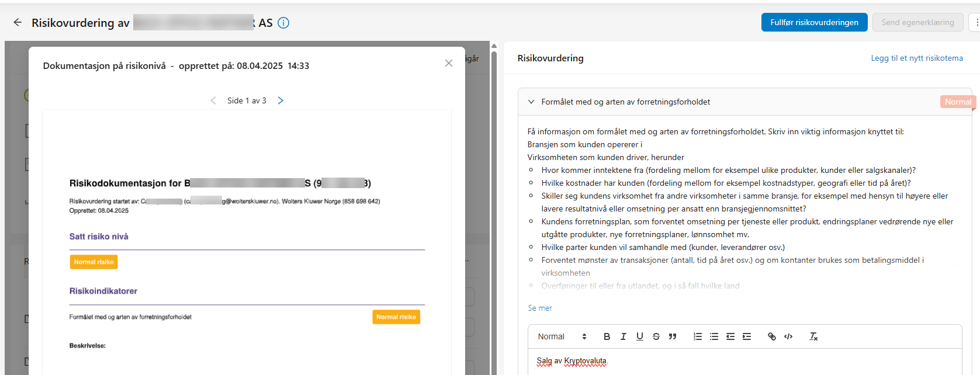Click the Risikovurdering panel heading
This screenshot has height=375, width=980.
click(550, 58)
